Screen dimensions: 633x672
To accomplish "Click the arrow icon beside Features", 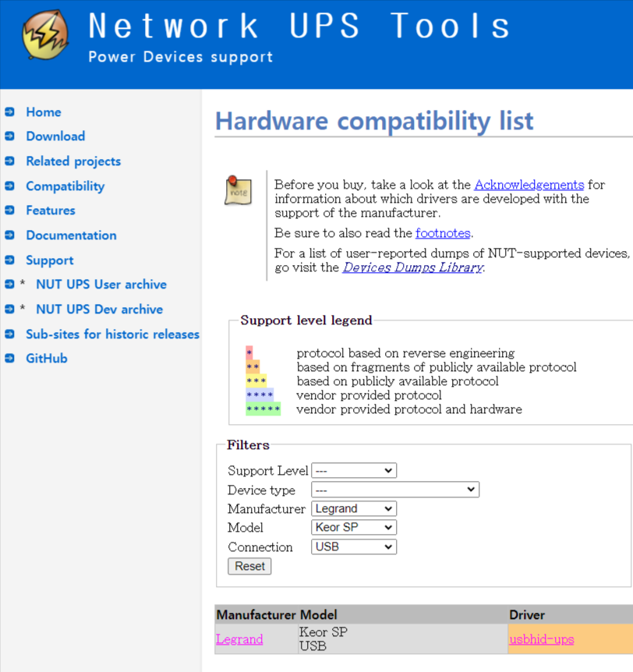I will (x=9, y=210).
